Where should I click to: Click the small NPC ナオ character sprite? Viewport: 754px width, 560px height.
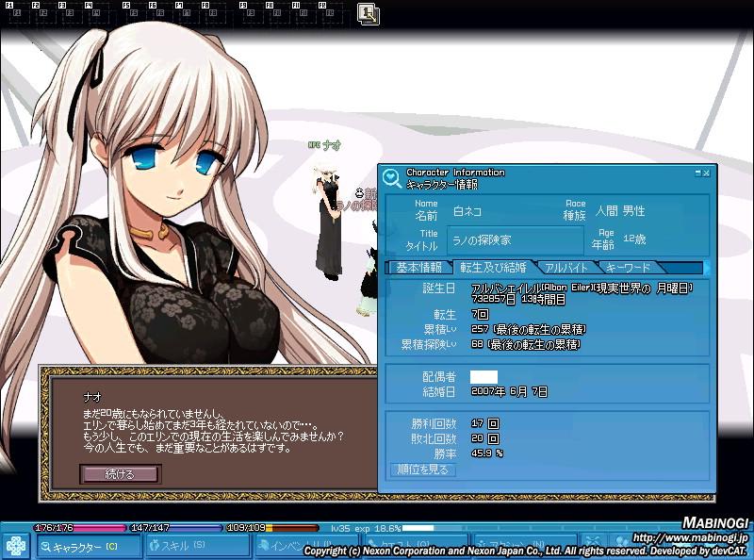tap(328, 223)
